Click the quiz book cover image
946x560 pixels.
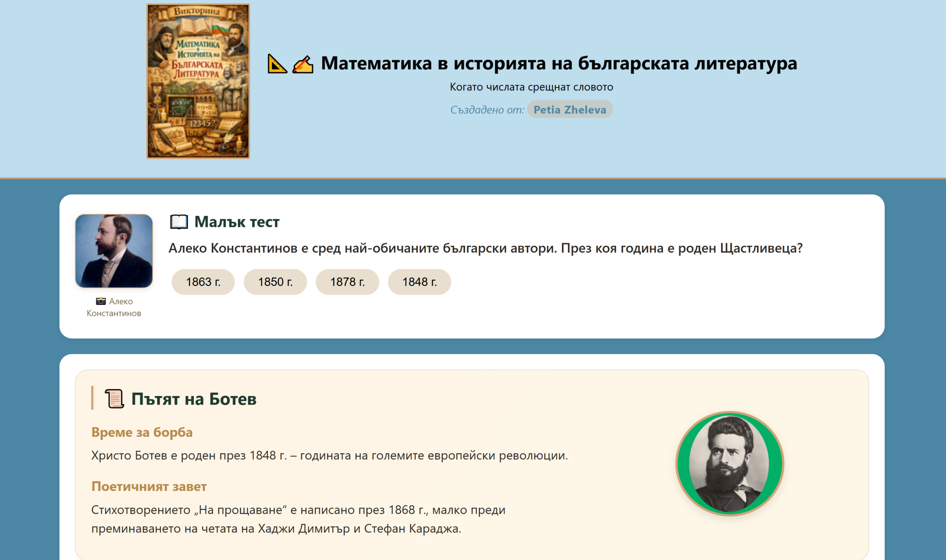198,81
